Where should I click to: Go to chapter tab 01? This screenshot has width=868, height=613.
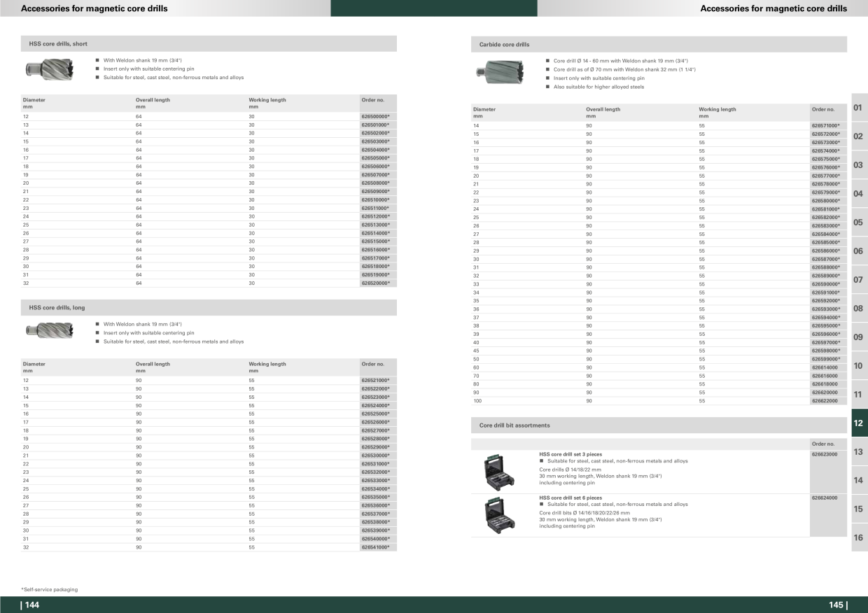(x=859, y=108)
